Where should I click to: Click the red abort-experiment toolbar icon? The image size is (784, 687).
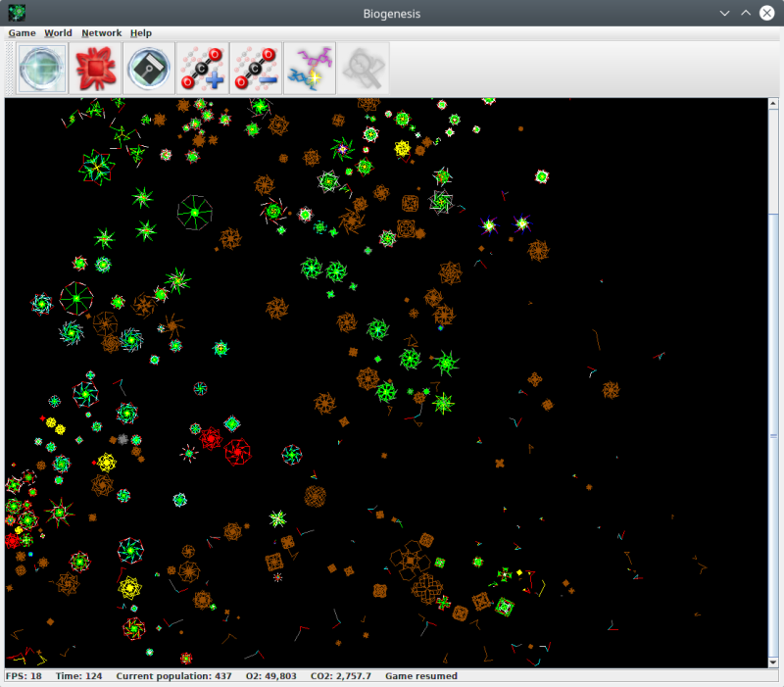tap(95, 67)
